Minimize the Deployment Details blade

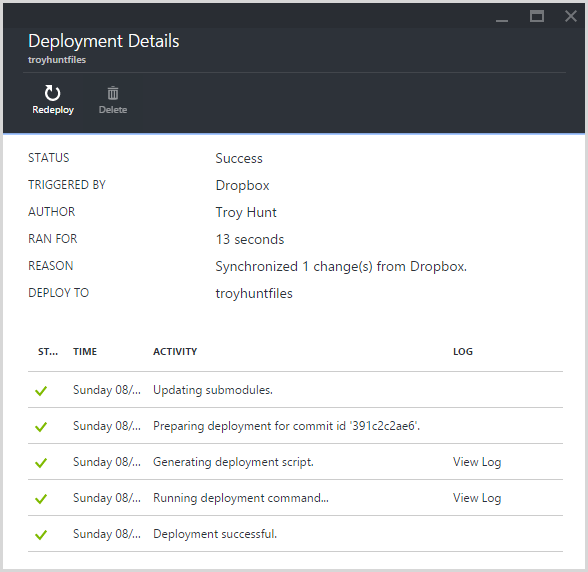[502, 20]
